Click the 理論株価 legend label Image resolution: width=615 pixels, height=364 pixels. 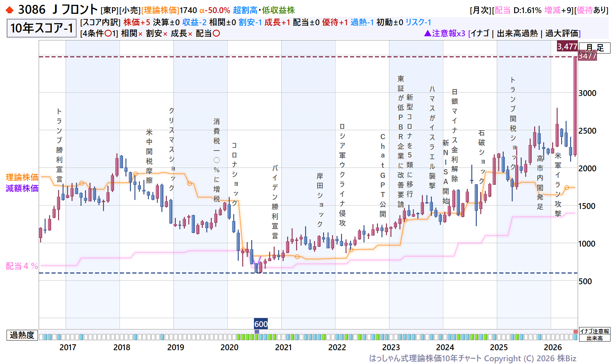(x=22, y=178)
